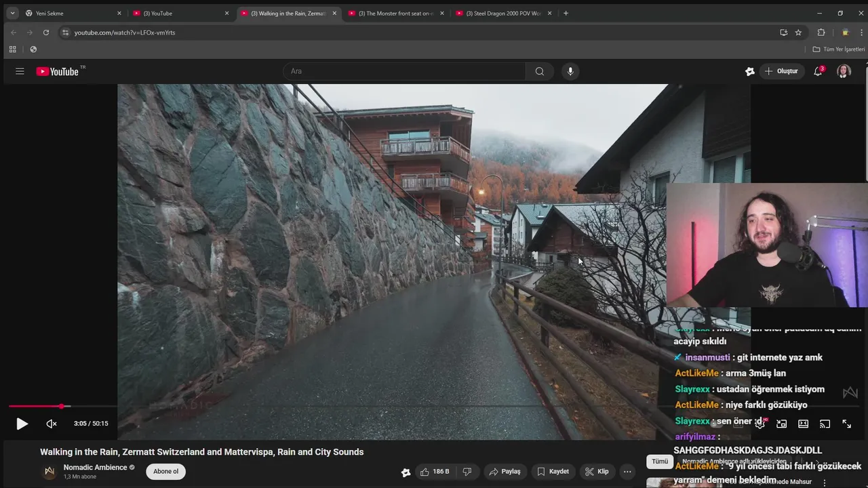This screenshot has width=868, height=488.
Task: Open more actions ellipsis beside Klip
Action: pyautogui.click(x=627, y=472)
